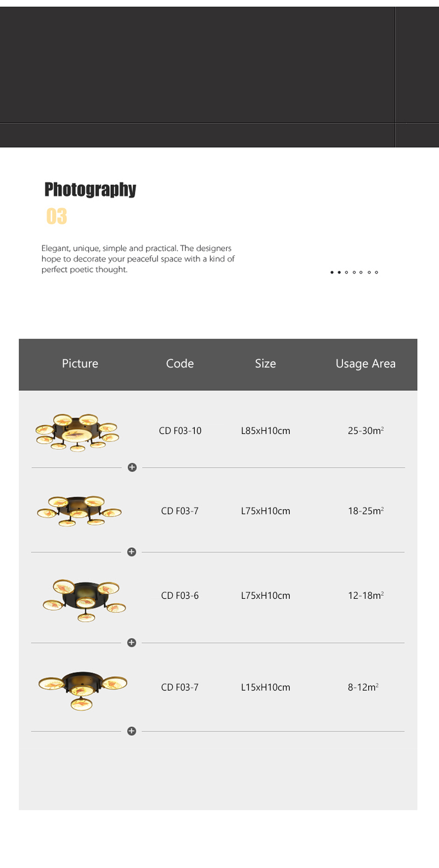Jump to the last hollow pagination dot

pyautogui.click(x=376, y=272)
